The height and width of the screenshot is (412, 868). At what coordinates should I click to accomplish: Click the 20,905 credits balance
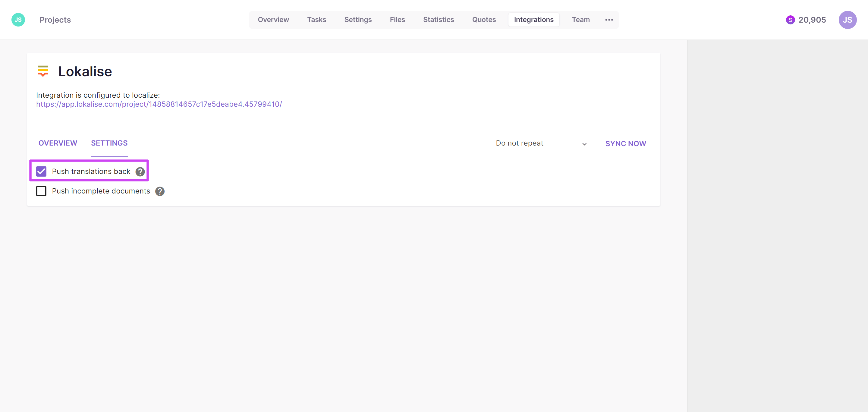[x=812, y=20]
